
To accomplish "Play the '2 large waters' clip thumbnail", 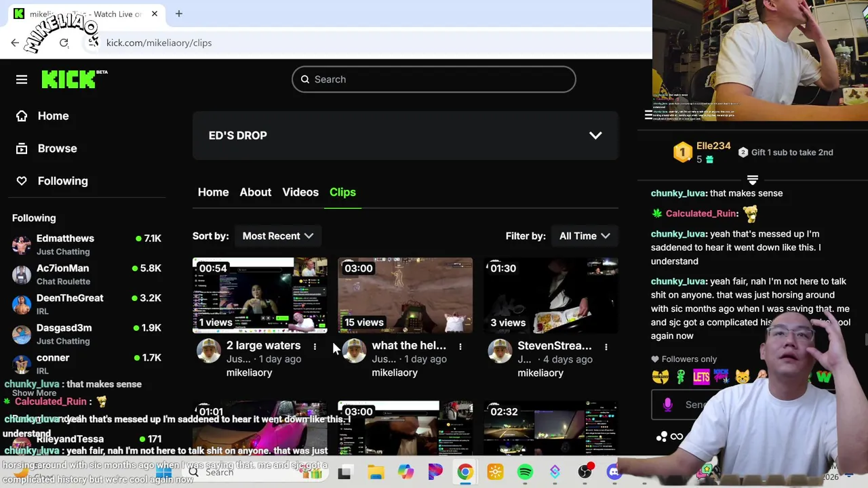I will tap(260, 296).
